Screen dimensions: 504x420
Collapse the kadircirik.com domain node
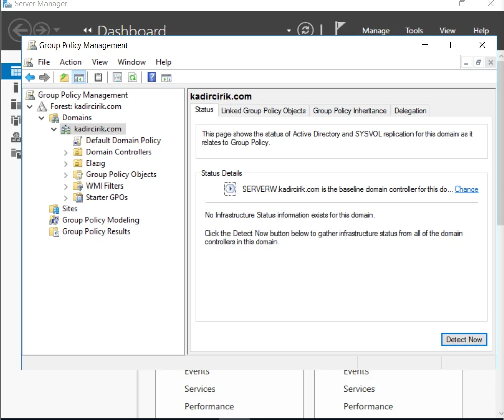(x=54, y=129)
